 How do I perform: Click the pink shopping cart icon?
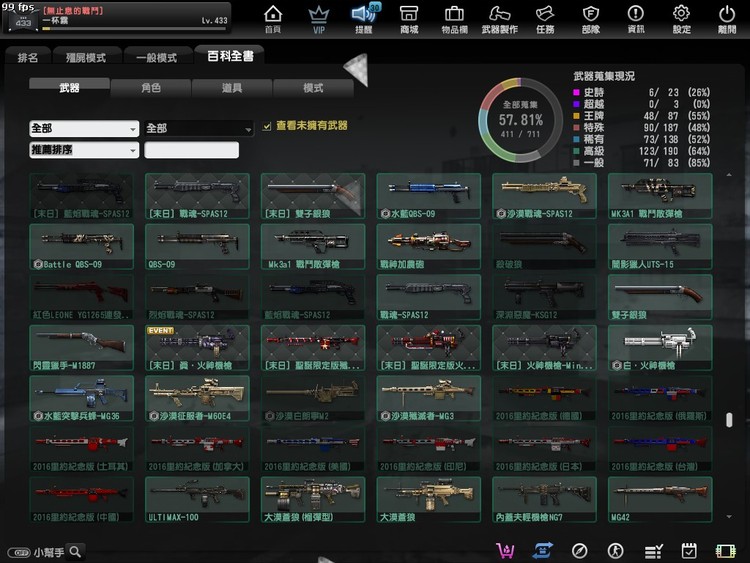coord(506,551)
